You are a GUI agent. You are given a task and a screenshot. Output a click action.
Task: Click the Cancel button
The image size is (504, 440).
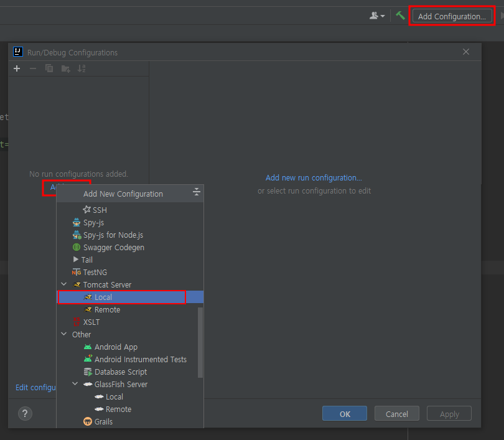[x=397, y=414]
